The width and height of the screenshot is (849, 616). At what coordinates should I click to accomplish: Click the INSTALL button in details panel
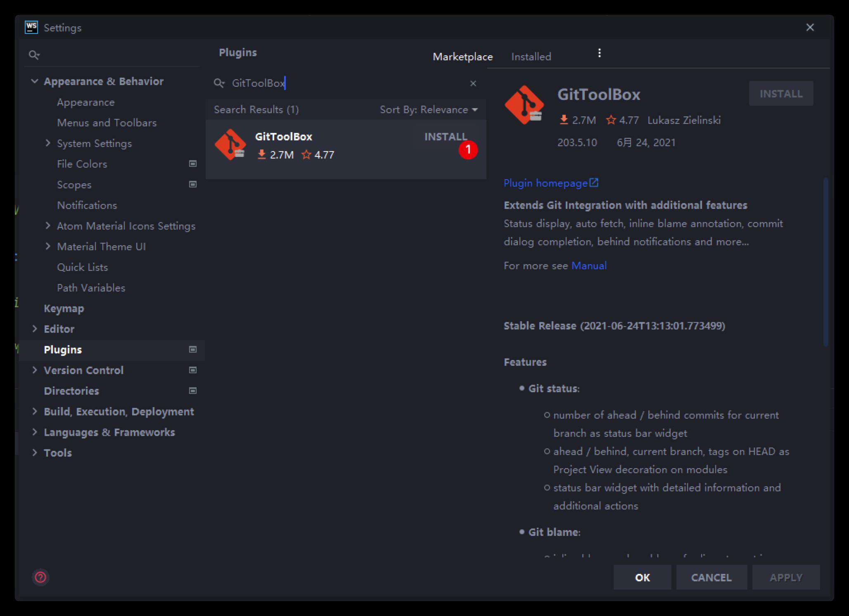click(x=781, y=94)
